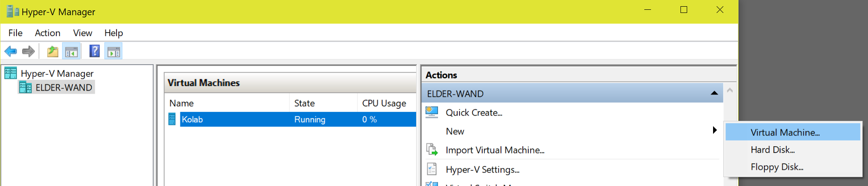
Task: Choose Virtual Machine... from the New submenu
Action: click(785, 132)
